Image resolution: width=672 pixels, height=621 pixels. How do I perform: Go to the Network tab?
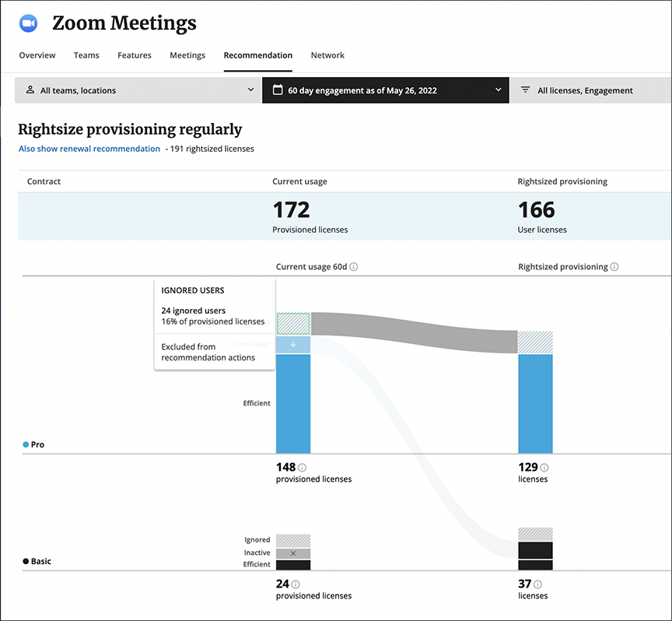327,55
